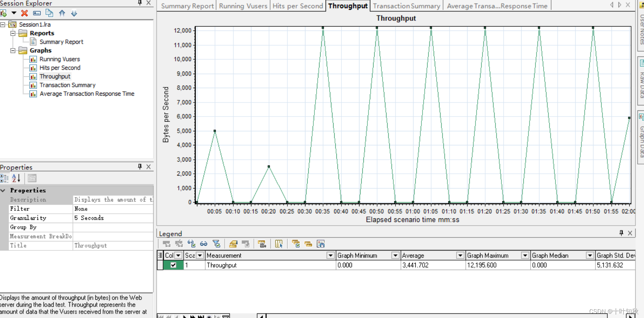Open the Graph Minimum column dropdown
The image size is (644, 318).
(395, 255)
